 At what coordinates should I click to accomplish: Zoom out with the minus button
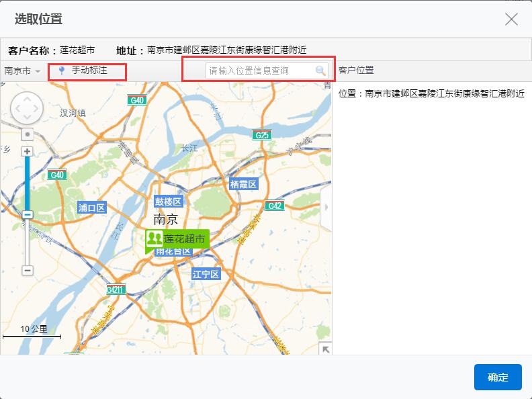(28, 270)
